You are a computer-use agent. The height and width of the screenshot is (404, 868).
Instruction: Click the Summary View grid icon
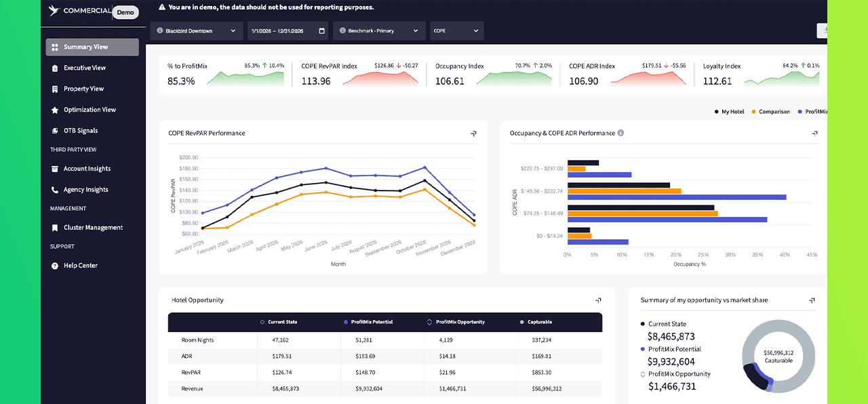[55, 47]
